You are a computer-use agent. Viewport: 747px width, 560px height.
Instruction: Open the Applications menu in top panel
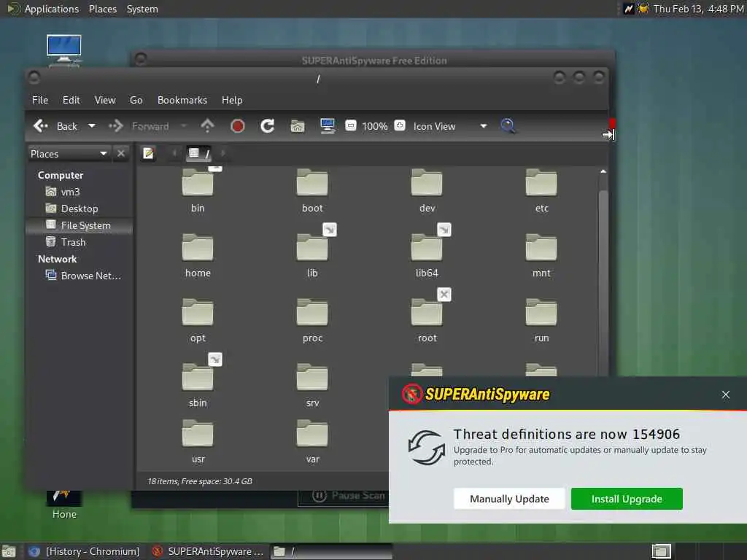43,9
